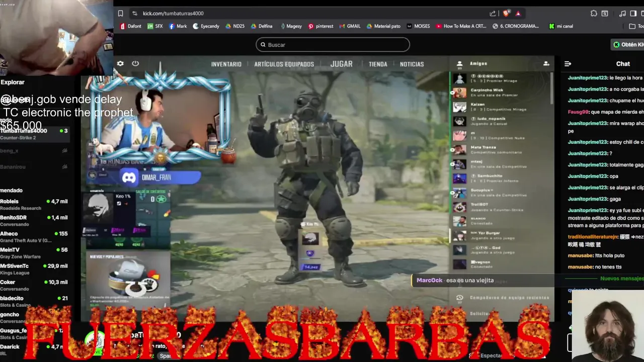Open TumbaTurras4000 channel in Kick sidebar

(34, 134)
